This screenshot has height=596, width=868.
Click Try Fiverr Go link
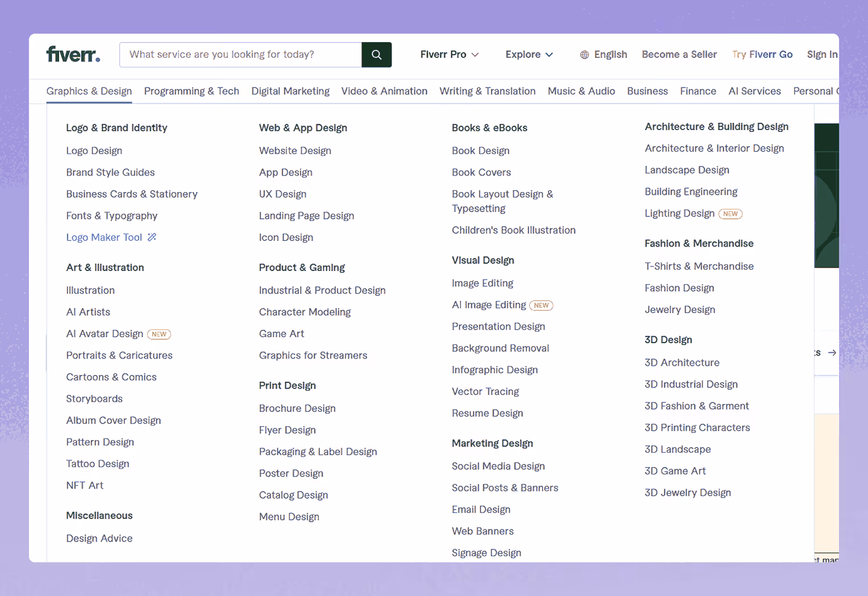[762, 55]
